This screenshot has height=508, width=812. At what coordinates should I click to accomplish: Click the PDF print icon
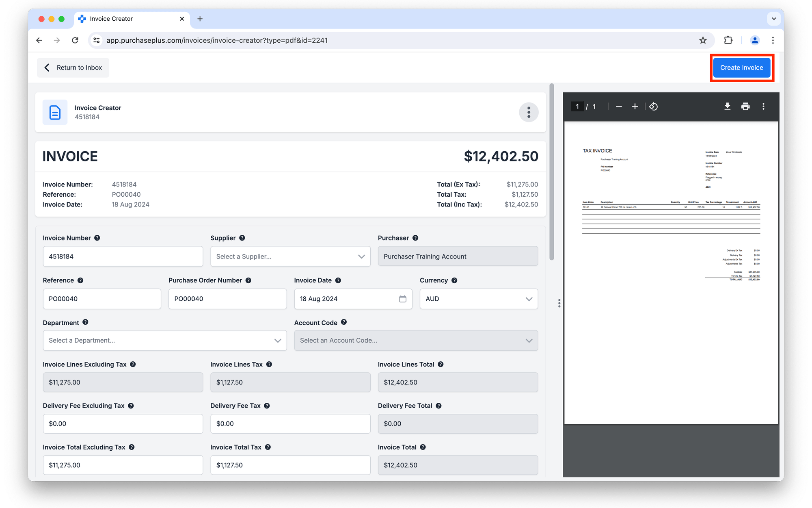click(x=745, y=106)
